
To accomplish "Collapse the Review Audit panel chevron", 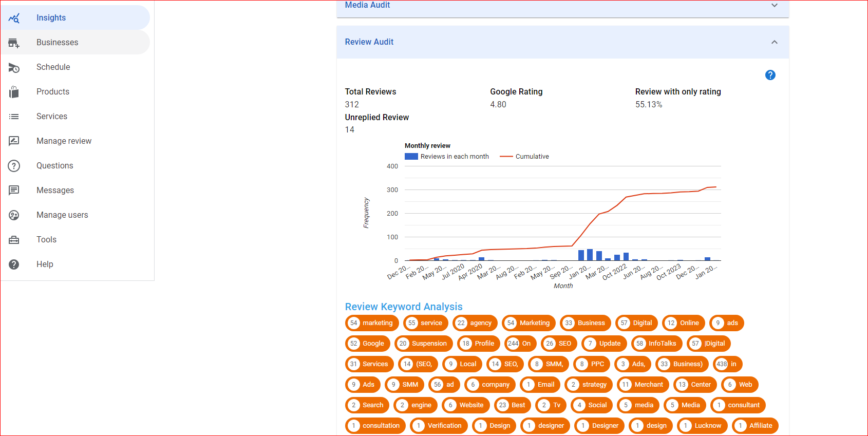I will (775, 42).
